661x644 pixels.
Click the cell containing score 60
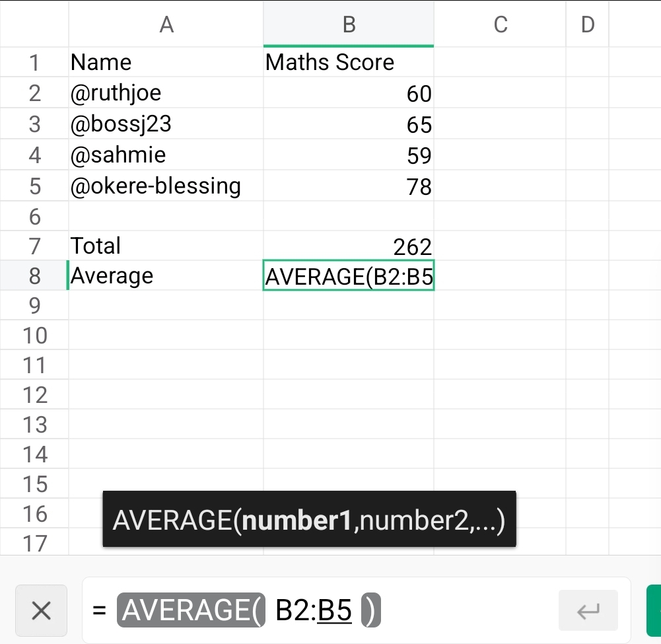349,92
